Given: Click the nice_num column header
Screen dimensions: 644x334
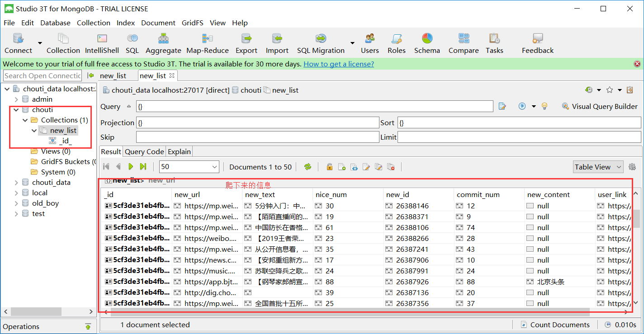Looking at the screenshot, I should tap(347, 195).
